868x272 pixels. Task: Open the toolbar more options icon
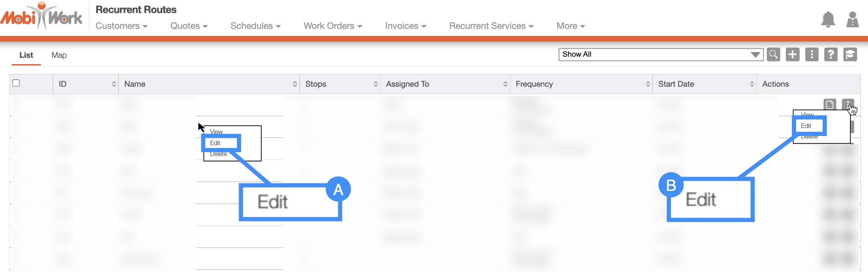click(x=812, y=55)
